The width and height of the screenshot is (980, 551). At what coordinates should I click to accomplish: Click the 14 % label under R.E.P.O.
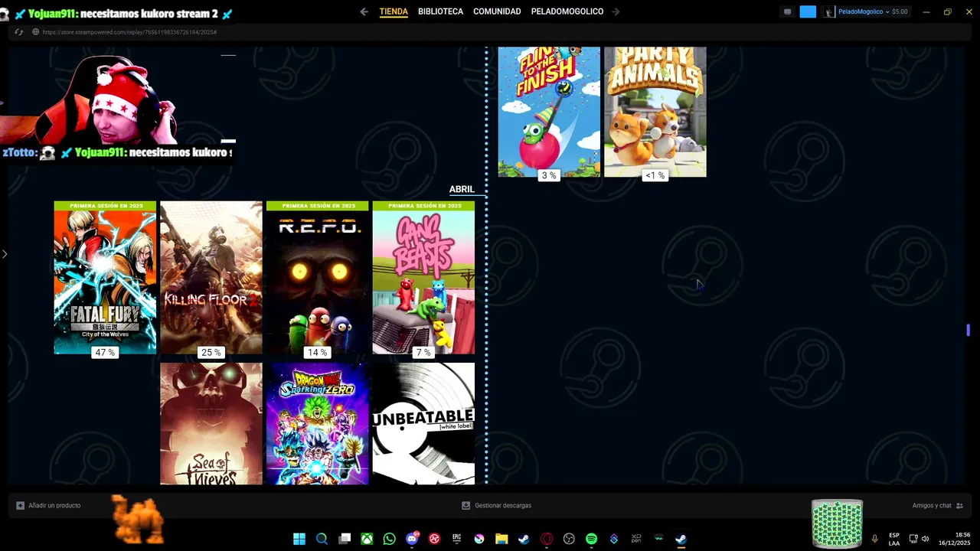pos(317,353)
